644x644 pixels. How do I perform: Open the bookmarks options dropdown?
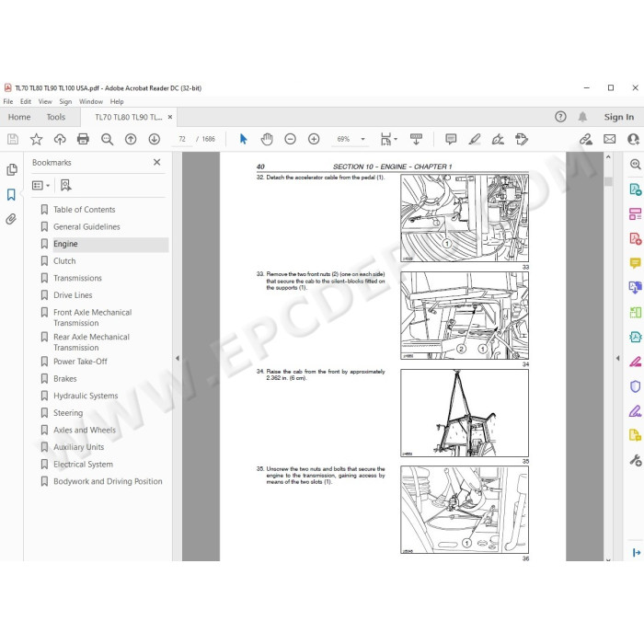tap(41, 186)
